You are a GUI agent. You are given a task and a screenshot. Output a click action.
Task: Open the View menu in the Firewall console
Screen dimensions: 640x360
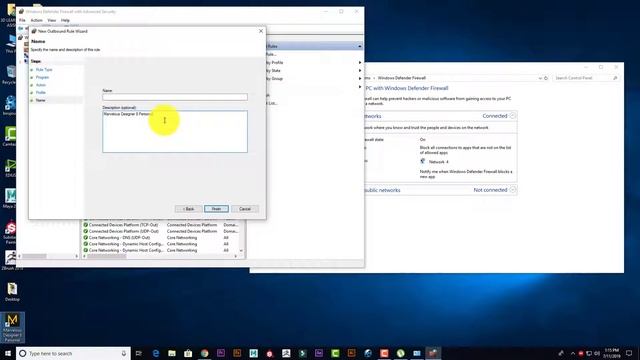click(x=51, y=20)
